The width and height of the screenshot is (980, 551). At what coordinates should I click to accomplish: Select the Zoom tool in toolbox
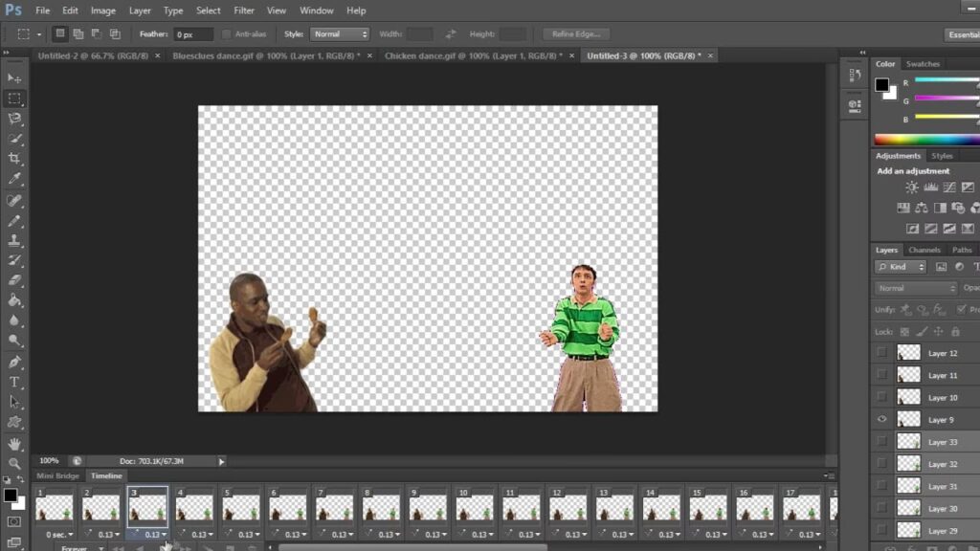14,464
